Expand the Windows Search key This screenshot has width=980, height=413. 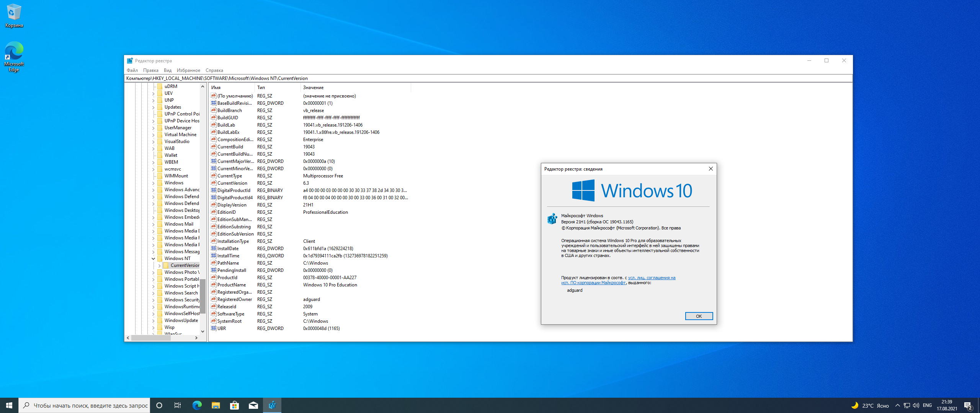point(154,293)
